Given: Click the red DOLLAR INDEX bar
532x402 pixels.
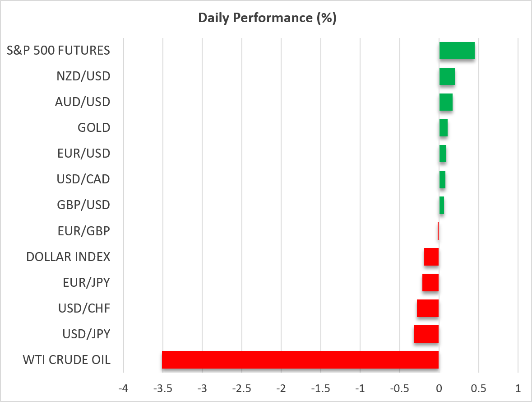Looking at the screenshot, I should click(x=431, y=257).
